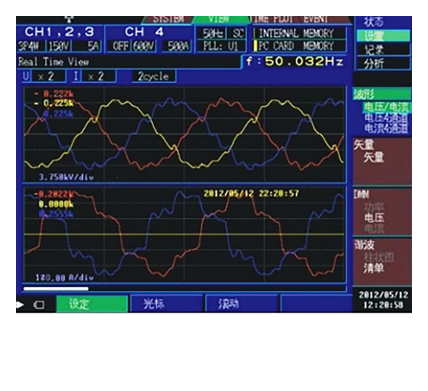
Task: Select the 电压 item under DMM
Action: pos(374,218)
